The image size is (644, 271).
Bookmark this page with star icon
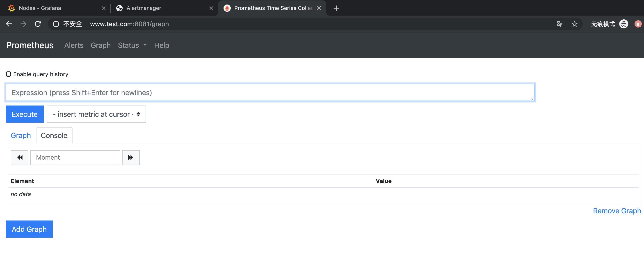tap(575, 24)
